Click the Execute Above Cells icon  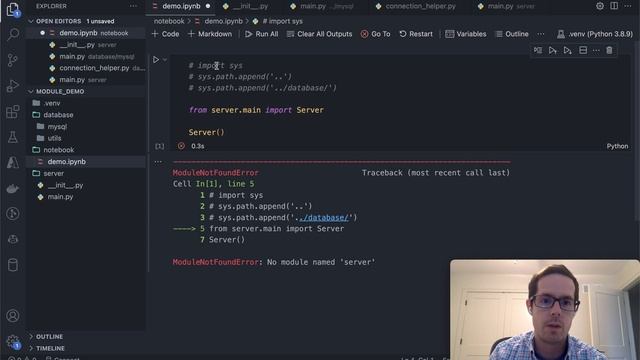[x=552, y=50]
